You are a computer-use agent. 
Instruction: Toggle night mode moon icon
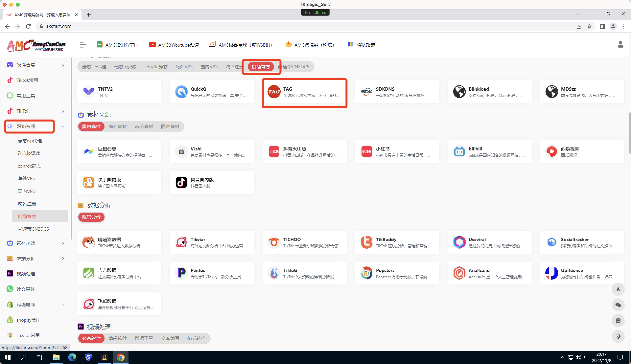(618, 336)
